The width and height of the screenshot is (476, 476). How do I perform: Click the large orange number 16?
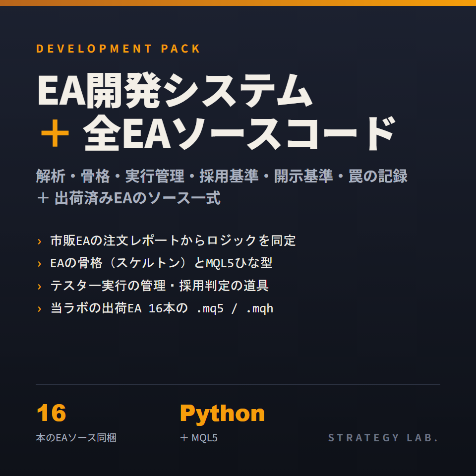coord(51,413)
